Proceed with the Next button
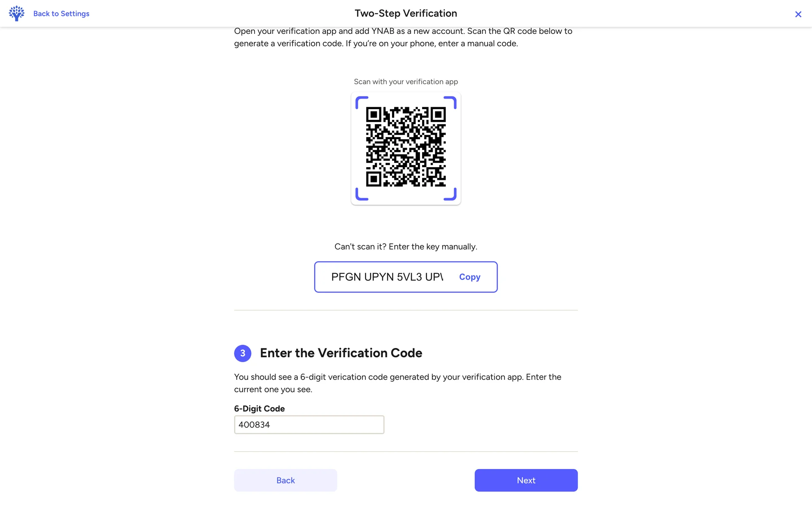 coord(526,480)
